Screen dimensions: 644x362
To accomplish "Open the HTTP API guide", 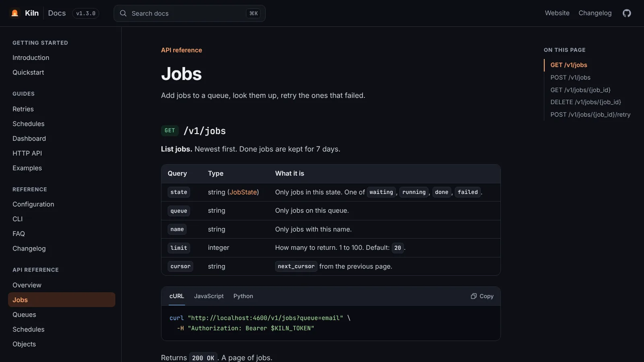I will click(27, 153).
